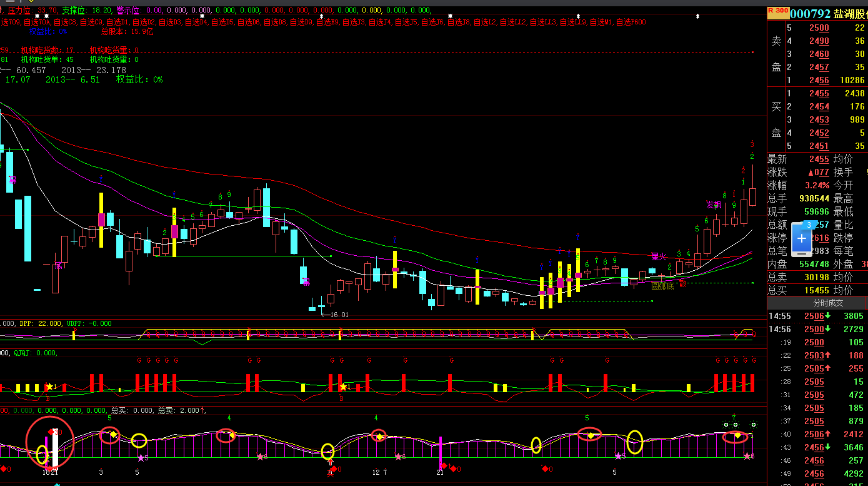Viewport: 868px width, 486px height.
Task: Click the 圆弧底 pattern label on chart
Action: [663, 286]
